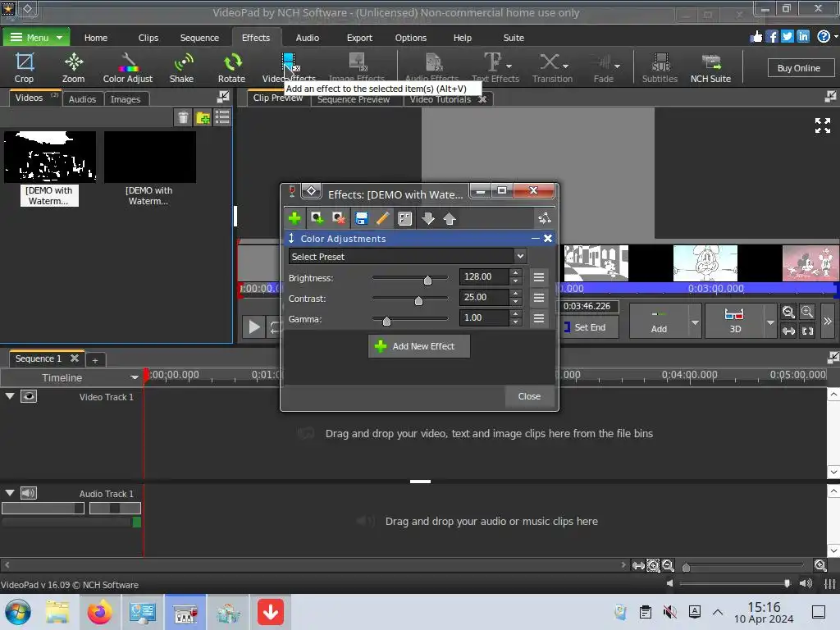
Task: Open the Export tab
Action: (x=359, y=38)
